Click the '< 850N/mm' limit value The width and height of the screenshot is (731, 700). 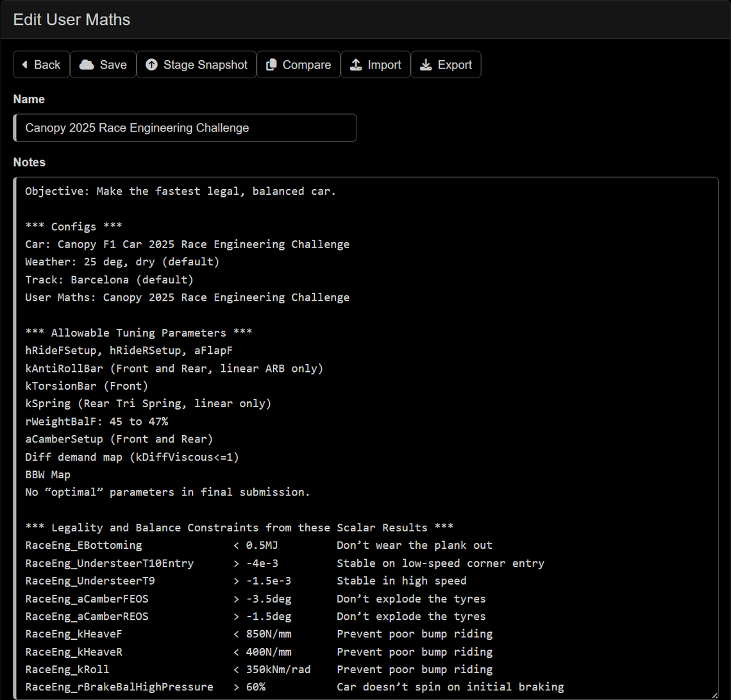tap(262, 634)
